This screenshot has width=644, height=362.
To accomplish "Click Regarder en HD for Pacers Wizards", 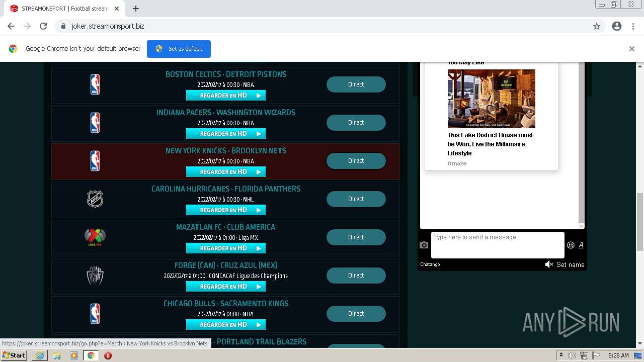I will tap(226, 134).
